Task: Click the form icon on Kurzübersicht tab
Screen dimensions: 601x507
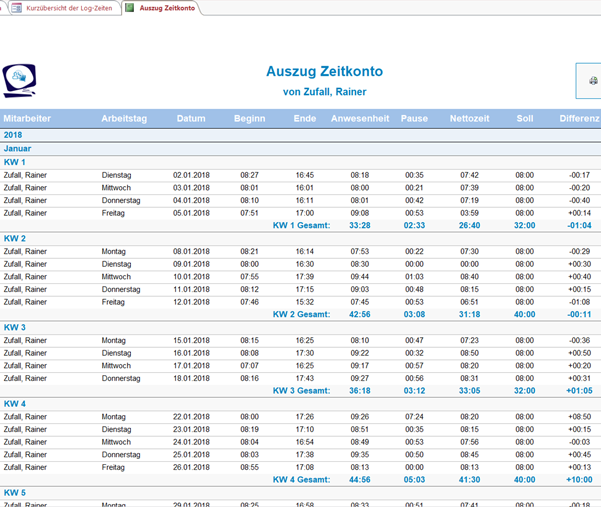Action: click(16, 8)
